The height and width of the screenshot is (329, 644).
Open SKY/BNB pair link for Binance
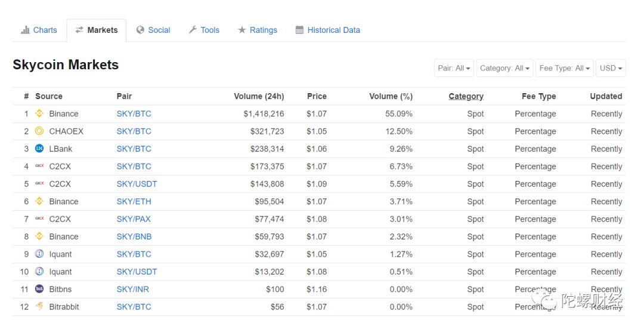coord(134,237)
